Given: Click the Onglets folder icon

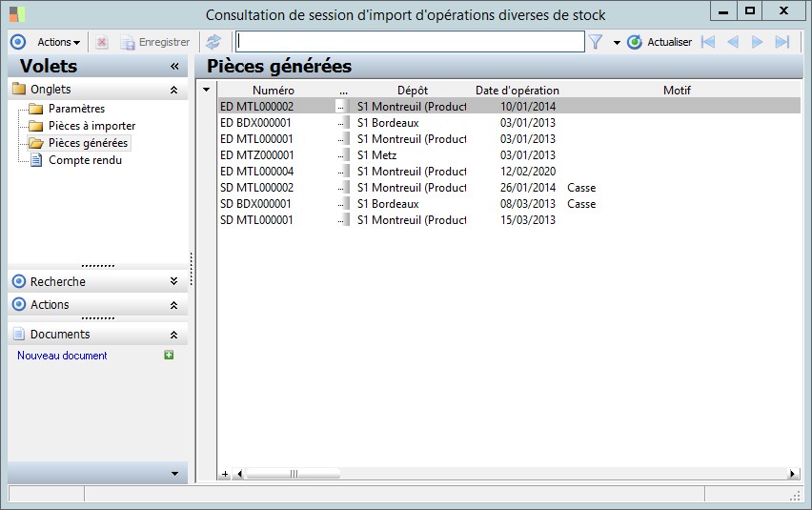Looking at the screenshot, I should (19, 89).
